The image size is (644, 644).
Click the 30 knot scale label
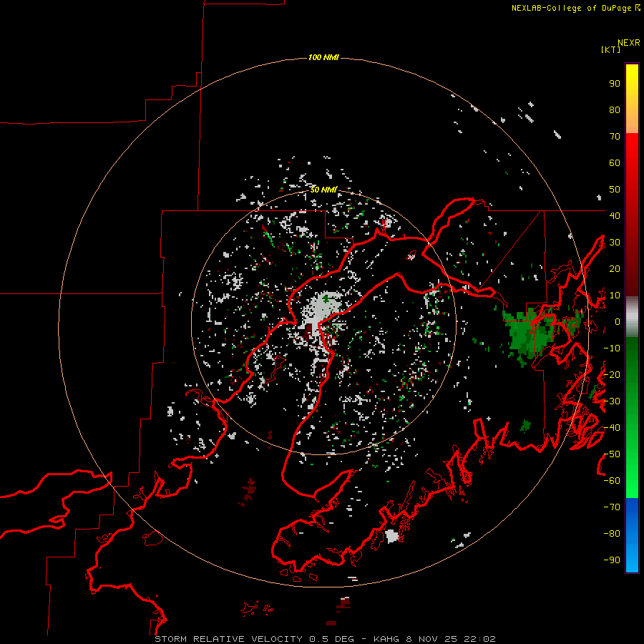coord(615,243)
